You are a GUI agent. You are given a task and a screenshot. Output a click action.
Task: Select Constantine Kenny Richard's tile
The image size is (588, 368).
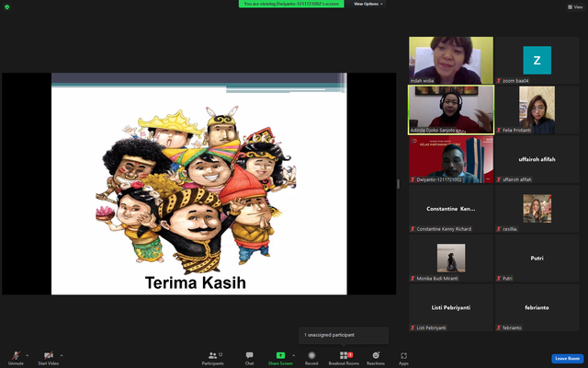point(451,209)
